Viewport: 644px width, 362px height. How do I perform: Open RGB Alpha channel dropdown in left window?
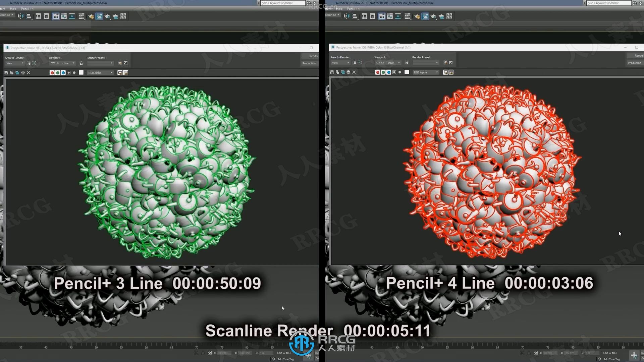click(x=100, y=73)
